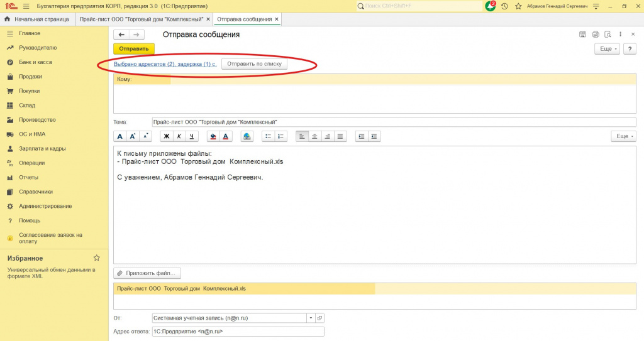644x341 pixels.
Task: Open the Выбрано адресатов (2) link
Action: tap(165, 64)
